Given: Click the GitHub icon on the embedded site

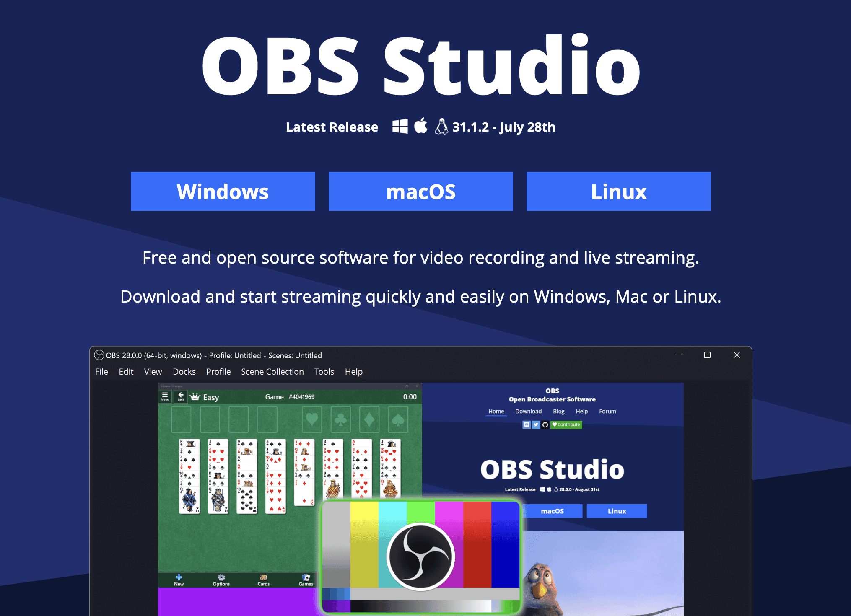Looking at the screenshot, I should point(545,424).
